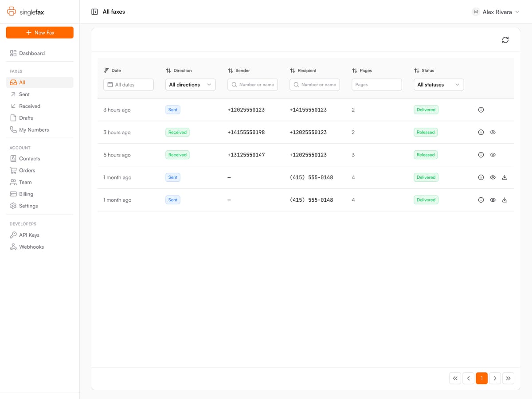Start a New Fax
Screen dimensions: 532x399
(x=40, y=32)
